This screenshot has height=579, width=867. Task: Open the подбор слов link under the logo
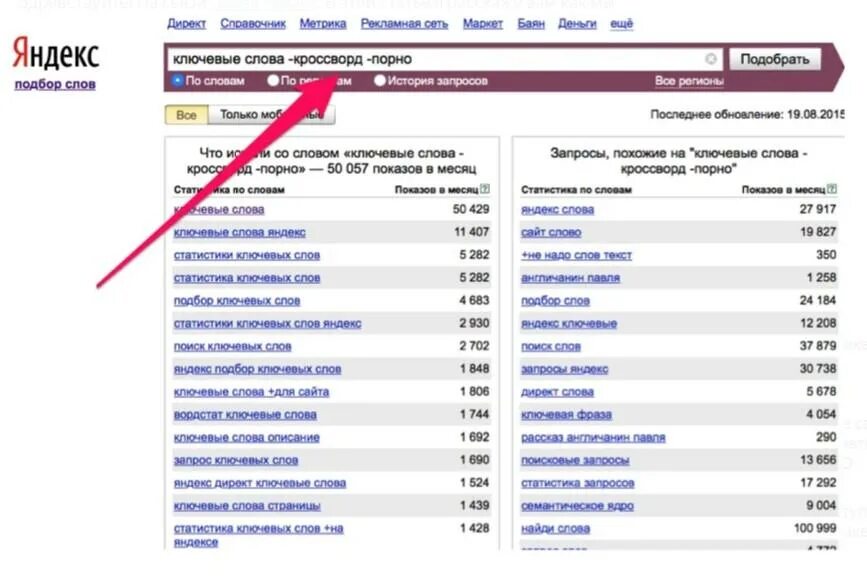55,84
